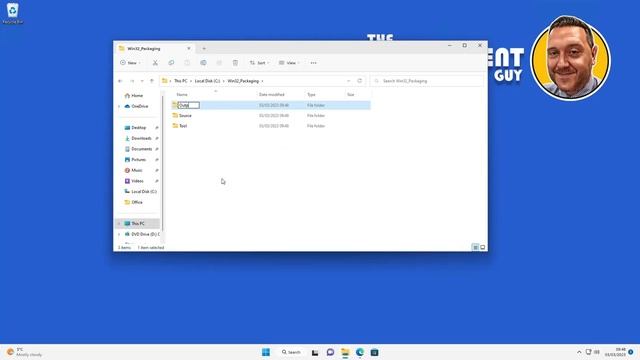Select the Source folder
640x360 pixels.
185,116
